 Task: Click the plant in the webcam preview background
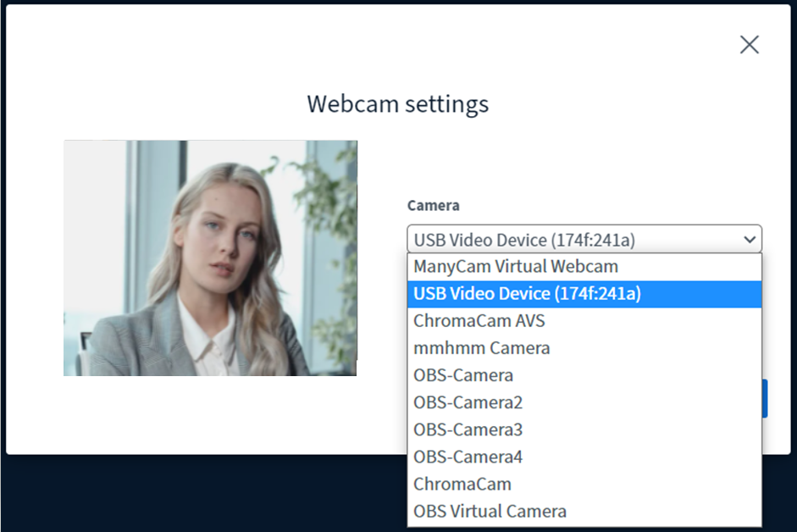[x=326, y=195]
